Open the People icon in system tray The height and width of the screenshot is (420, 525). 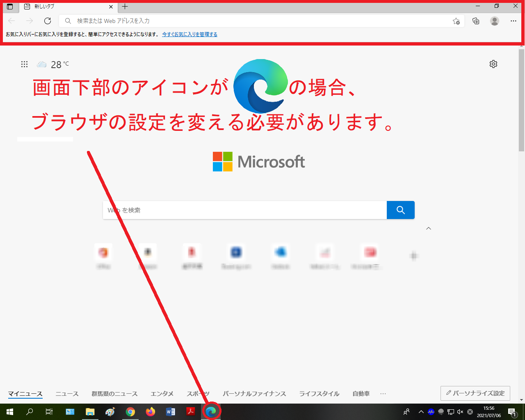tap(406, 412)
